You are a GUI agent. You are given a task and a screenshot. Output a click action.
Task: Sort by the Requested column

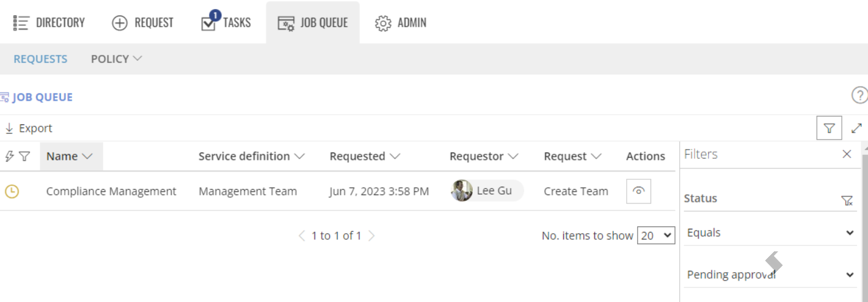365,156
